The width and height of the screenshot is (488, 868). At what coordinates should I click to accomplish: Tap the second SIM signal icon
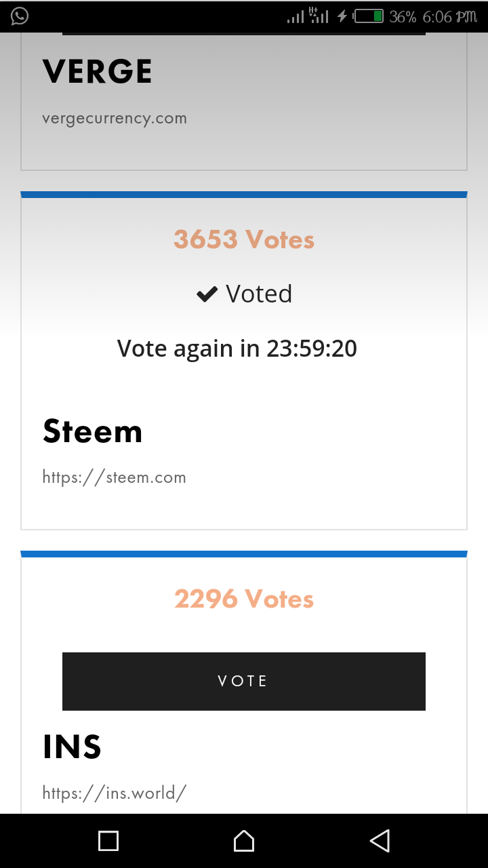click(319, 16)
